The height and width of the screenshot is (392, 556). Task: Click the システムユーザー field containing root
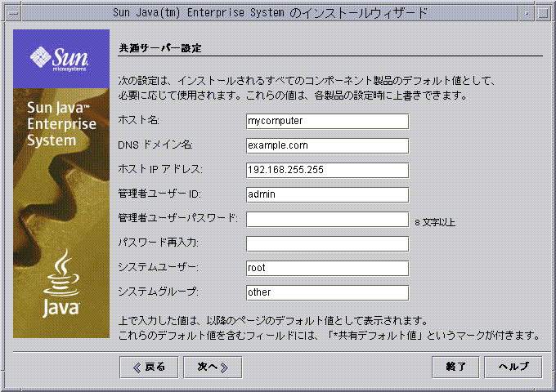coord(327,268)
